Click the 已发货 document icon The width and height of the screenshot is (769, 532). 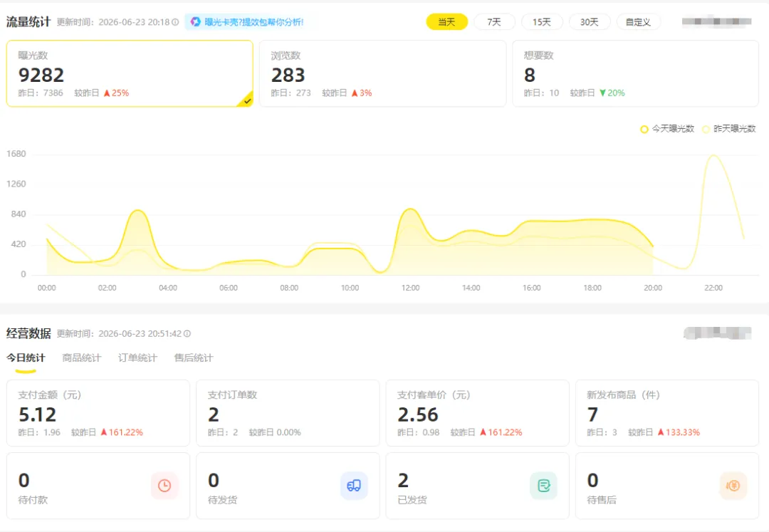pyautogui.click(x=543, y=486)
